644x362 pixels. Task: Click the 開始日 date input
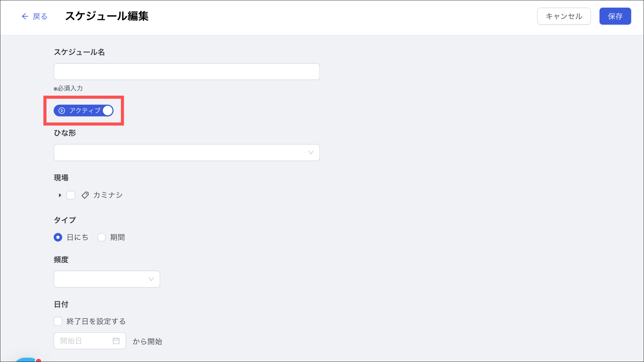tap(83, 341)
